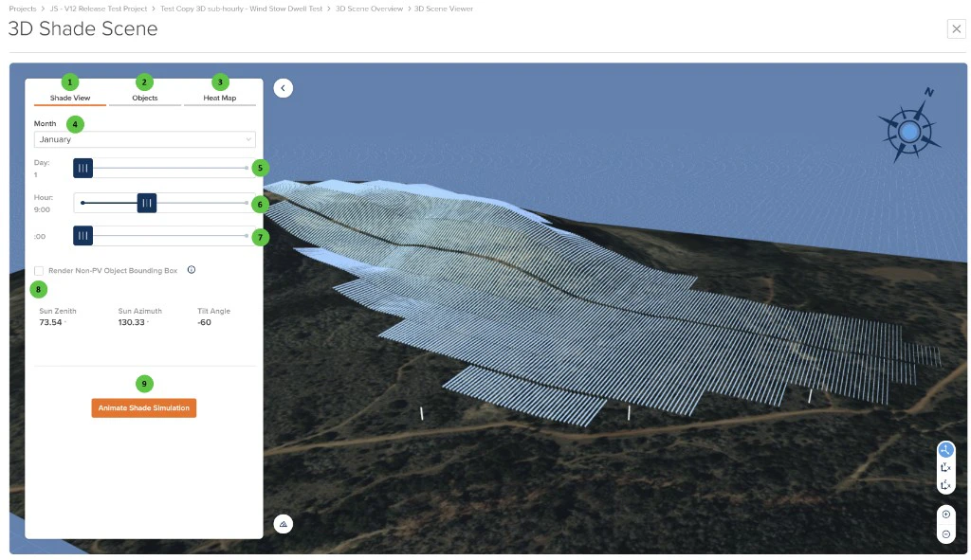Select the Shade View tab
The height and width of the screenshot is (560, 971).
70,98
